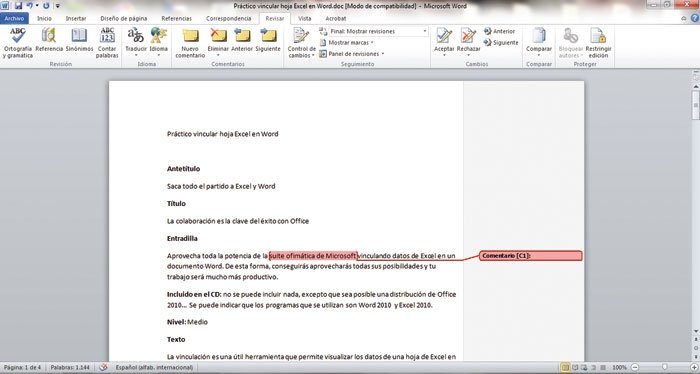Minimize the ribbon with the caret

(x=683, y=19)
